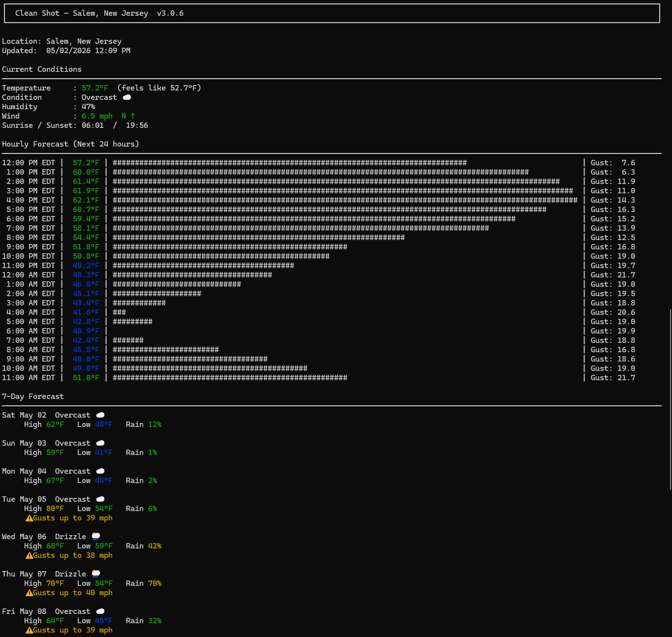Click the wind speed '6.5 mph'
Viewport: 672px width, 637px height.
tap(97, 116)
